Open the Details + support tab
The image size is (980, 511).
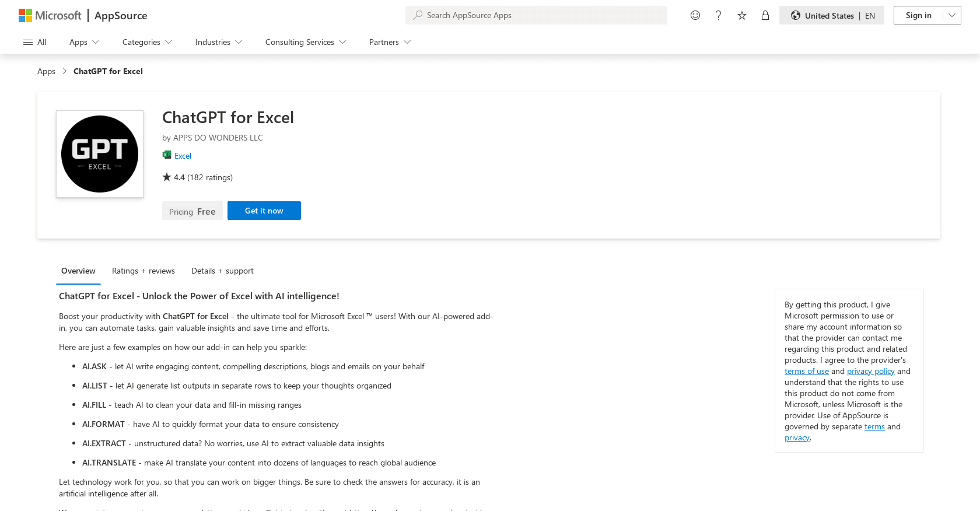coord(222,271)
